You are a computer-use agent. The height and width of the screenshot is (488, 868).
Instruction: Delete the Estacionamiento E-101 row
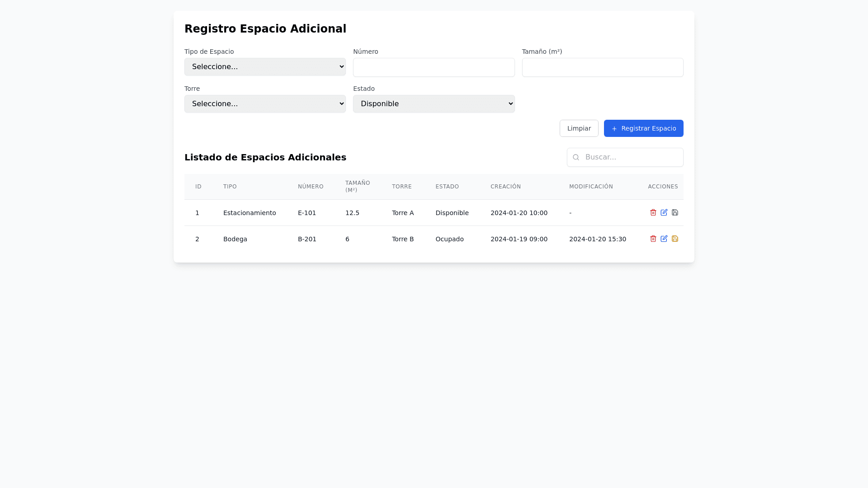tap(653, 212)
